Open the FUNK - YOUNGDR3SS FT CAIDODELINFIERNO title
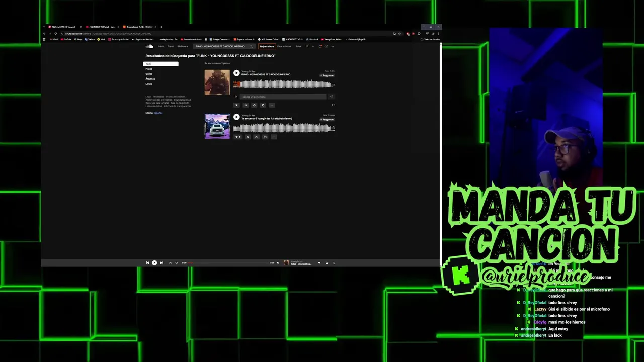Screen dimensions: 644x362 (266, 74)
